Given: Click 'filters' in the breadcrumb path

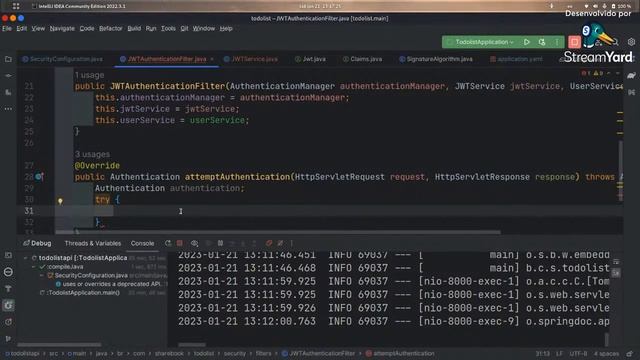Looking at the screenshot, I should point(263,353).
